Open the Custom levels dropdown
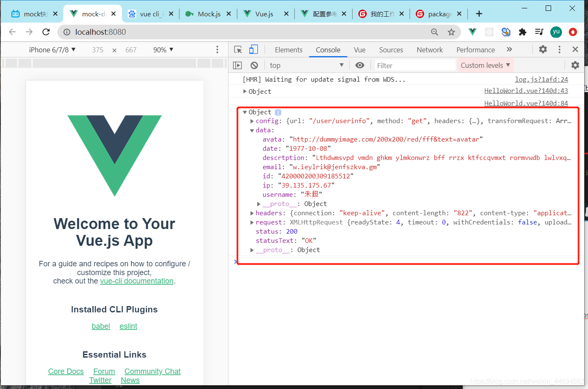 (x=485, y=65)
